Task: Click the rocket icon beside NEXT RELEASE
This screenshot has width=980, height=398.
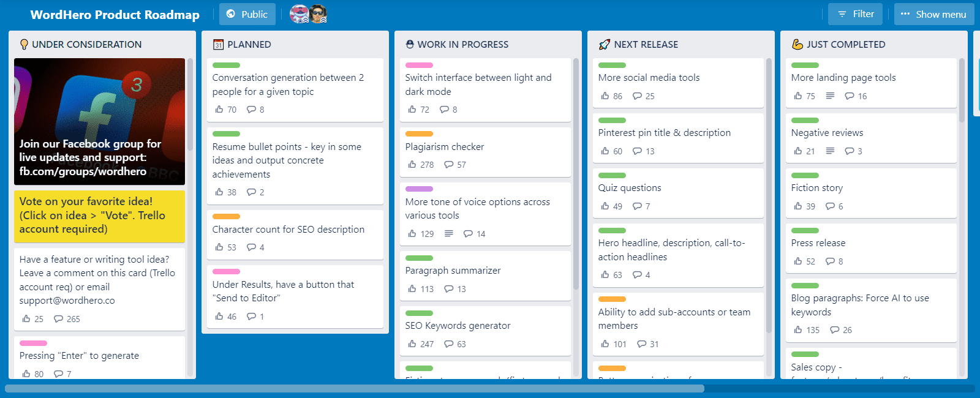Action: (605, 44)
